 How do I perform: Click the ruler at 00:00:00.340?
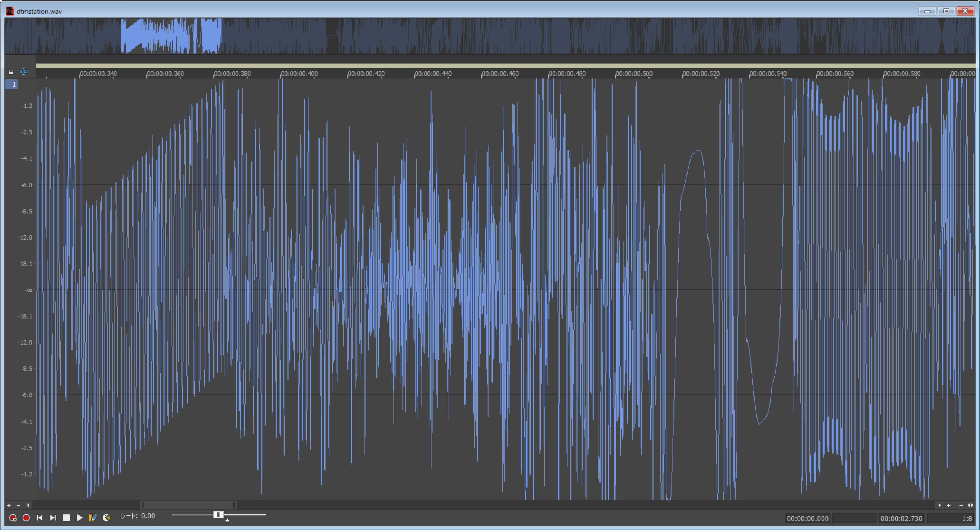tap(98, 73)
